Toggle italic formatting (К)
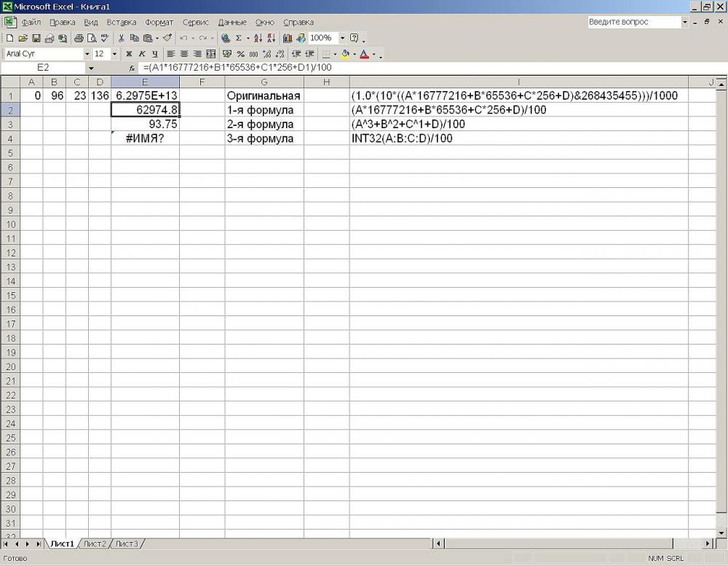Viewport: 728px width, 566px height. 142,54
